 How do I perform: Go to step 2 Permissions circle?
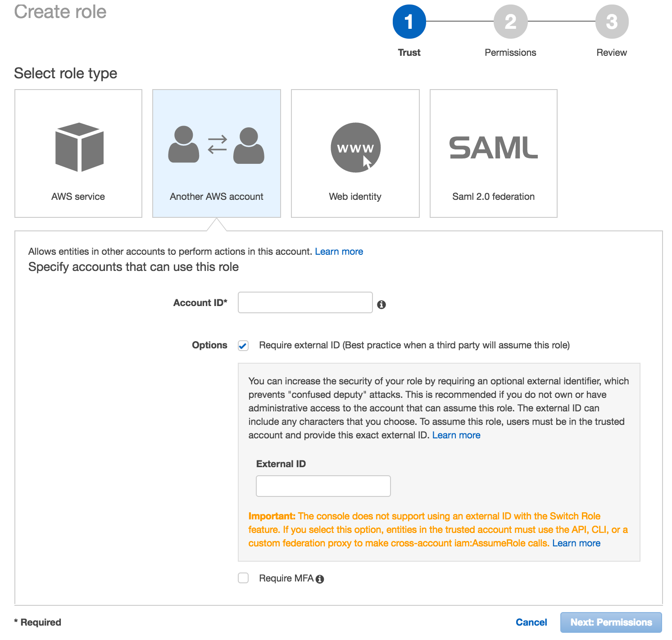pyautogui.click(x=510, y=22)
